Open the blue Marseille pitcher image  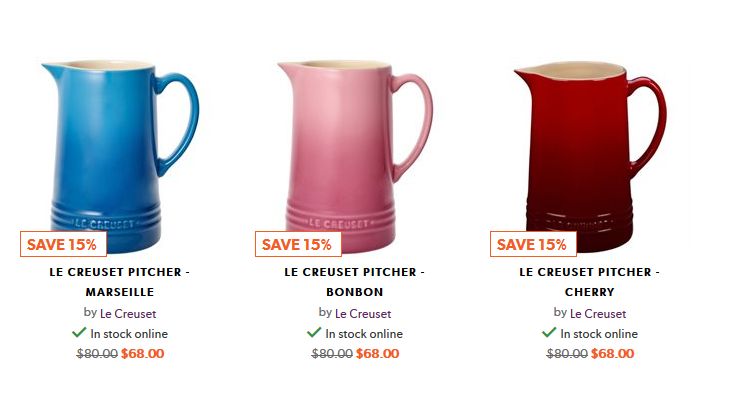[120, 156]
